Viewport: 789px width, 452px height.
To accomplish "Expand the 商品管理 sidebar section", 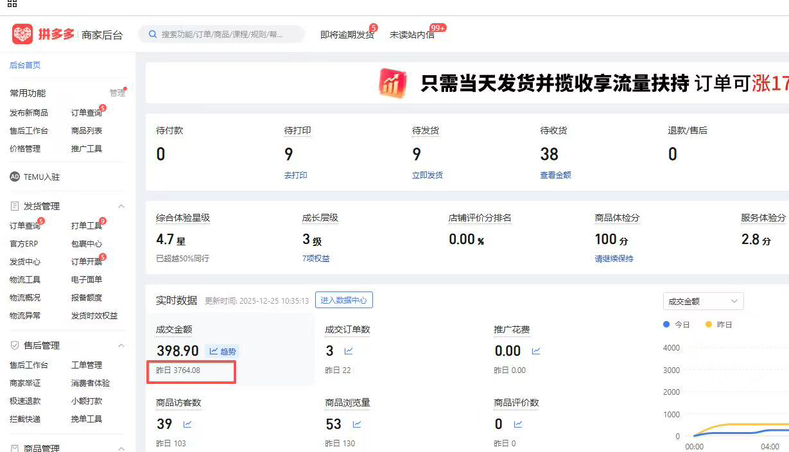I will (x=122, y=448).
